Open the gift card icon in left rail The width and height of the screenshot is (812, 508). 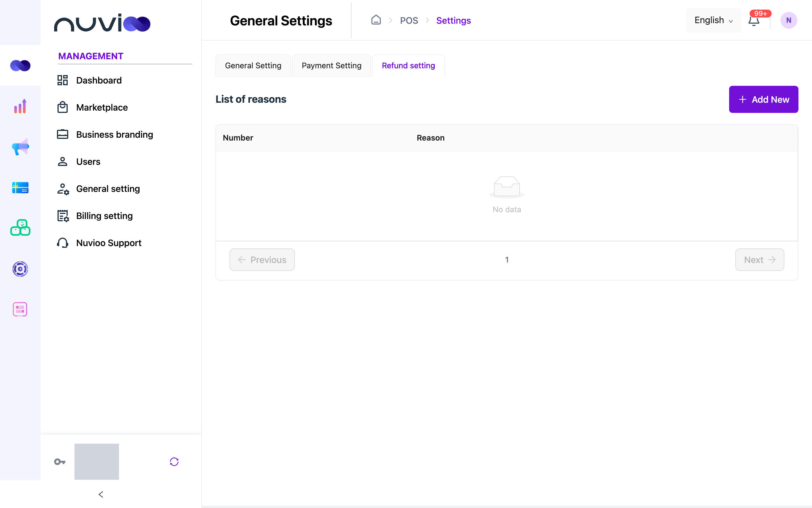tap(20, 187)
